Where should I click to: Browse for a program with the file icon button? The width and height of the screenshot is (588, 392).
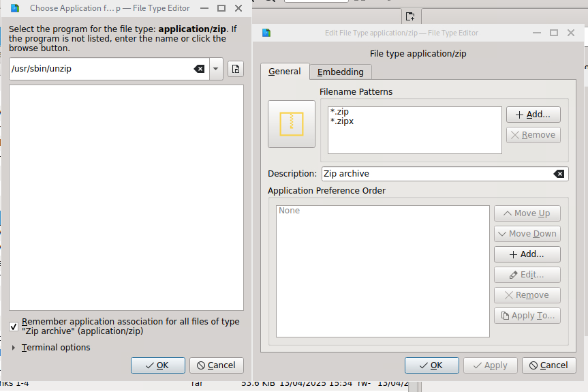pos(236,69)
